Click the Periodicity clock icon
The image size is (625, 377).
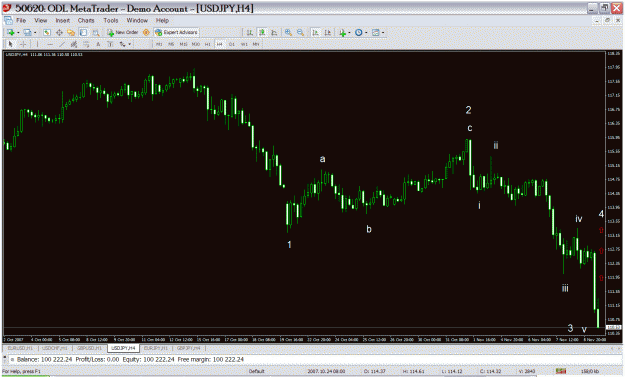[359, 33]
